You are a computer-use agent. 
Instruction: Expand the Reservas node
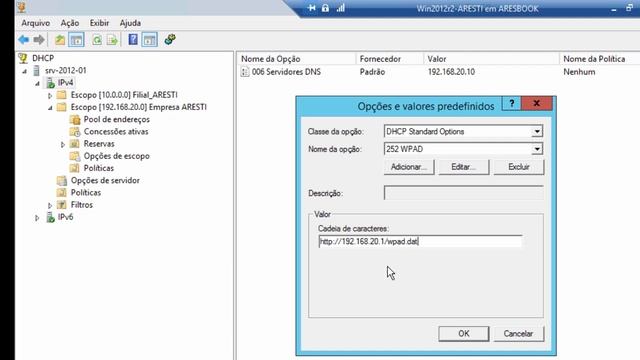click(x=62, y=144)
